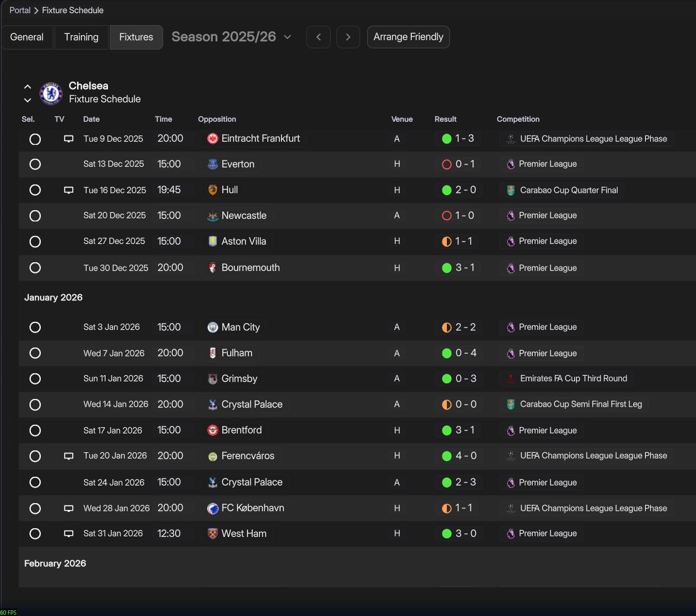The image size is (696, 616).
Task: Select the Eintracht Frankfurt fixture radio button
Action: (x=35, y=139)
